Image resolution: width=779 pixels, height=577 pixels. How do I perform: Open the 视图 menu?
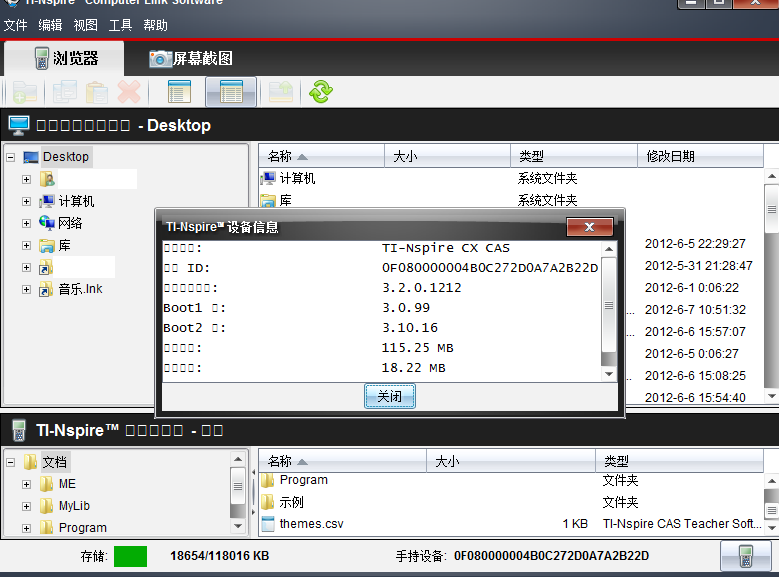[85, 25]
